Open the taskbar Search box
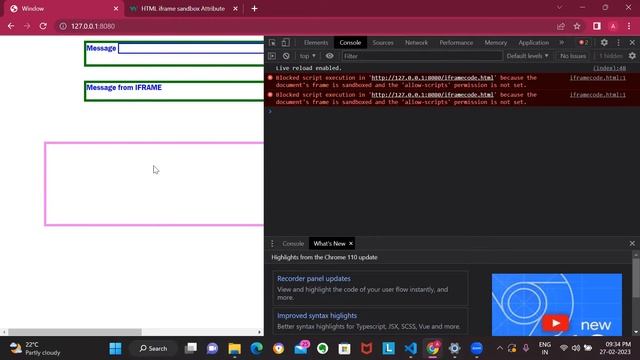 (153, 349)
